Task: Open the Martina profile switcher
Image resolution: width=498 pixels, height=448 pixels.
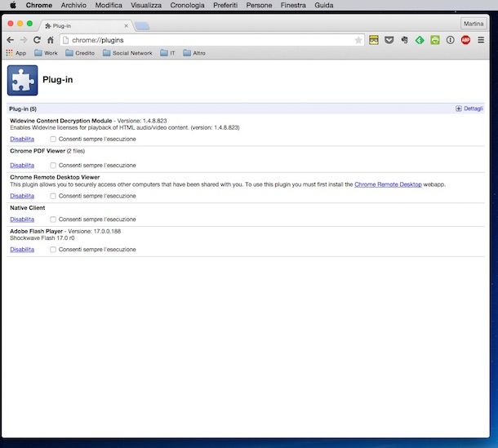Action: [x=474, y=24]
